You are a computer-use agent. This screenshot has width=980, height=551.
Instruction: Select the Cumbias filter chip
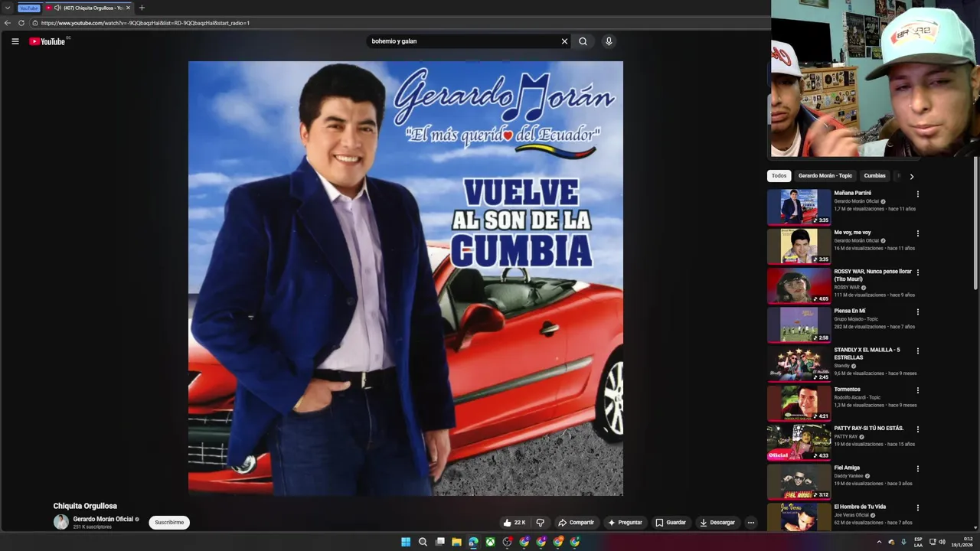874,176
